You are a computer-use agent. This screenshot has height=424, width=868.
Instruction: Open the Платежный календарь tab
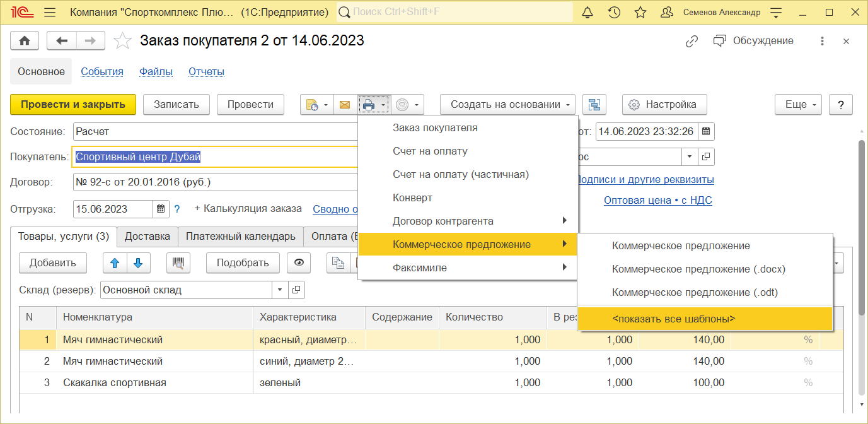(241, 237)
